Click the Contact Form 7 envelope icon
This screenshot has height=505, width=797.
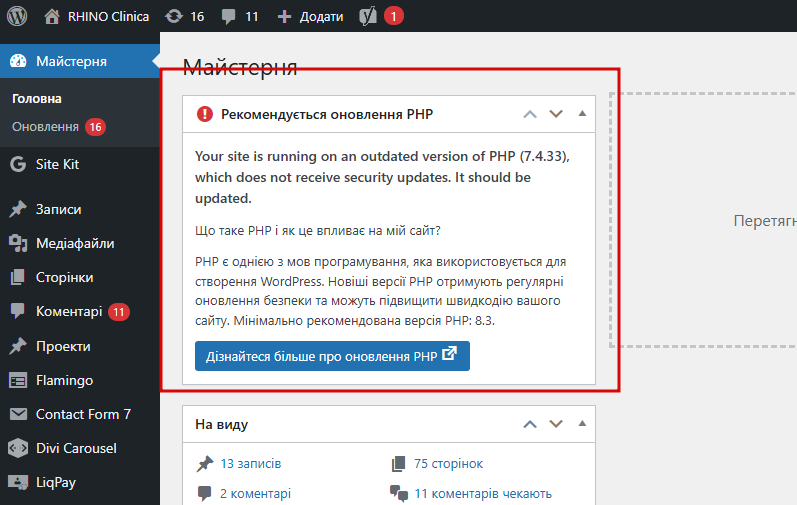17,414
